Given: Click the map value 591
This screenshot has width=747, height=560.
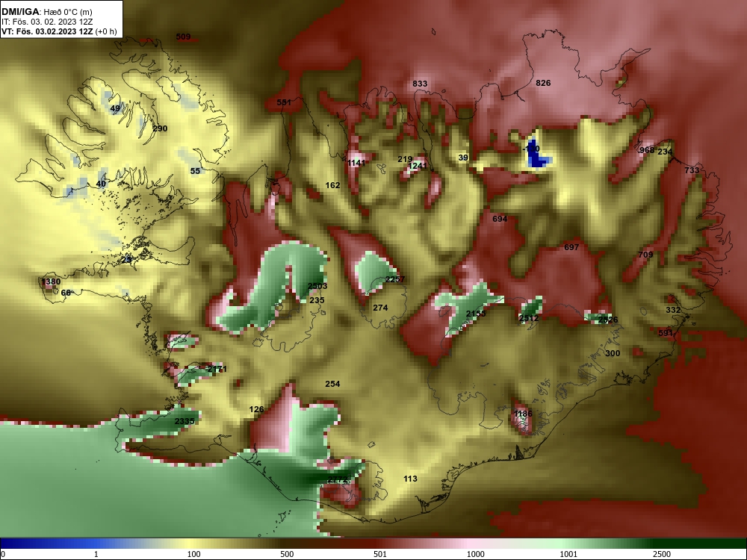Looking at the screenshot, I should [666, 333].
